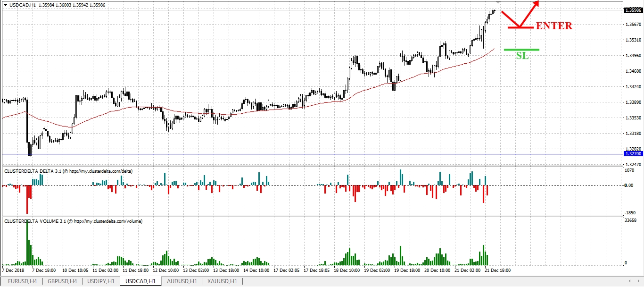Select the AUDUSD,H1 chart tab

pos(181,281)
